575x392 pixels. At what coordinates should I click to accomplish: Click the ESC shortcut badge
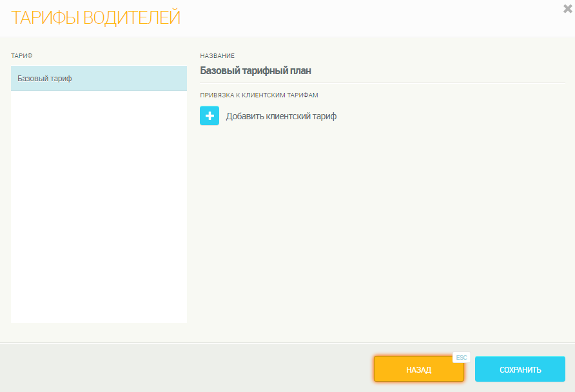(461, 357)
